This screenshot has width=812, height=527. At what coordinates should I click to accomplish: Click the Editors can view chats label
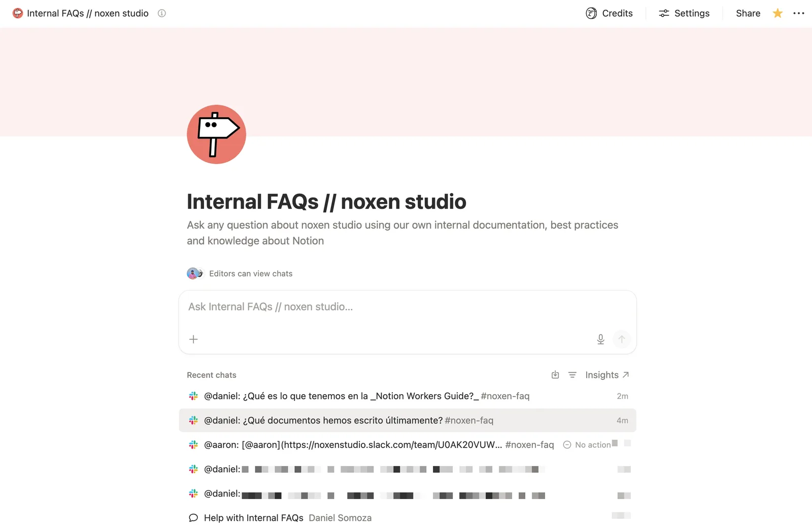(x=251, y=273)
